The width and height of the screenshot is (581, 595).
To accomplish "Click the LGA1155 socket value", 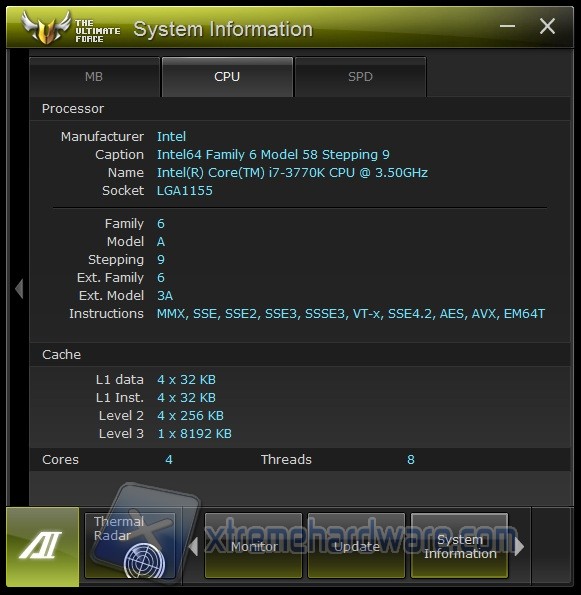I will point(185,190).
